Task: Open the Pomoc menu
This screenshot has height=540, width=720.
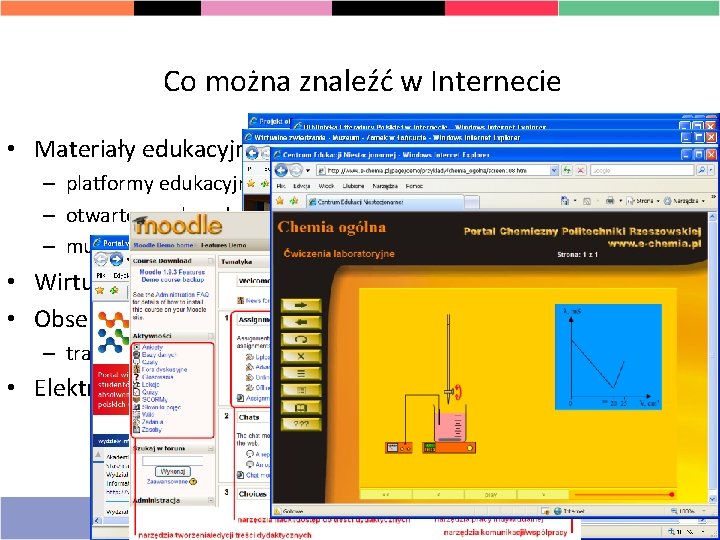Action: (414, 186)
